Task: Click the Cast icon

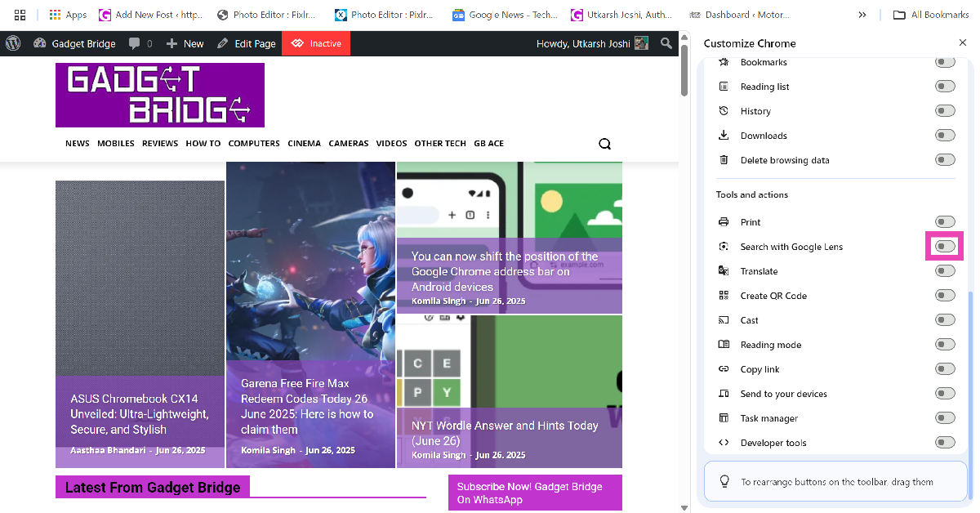Action: coord(724,320)
